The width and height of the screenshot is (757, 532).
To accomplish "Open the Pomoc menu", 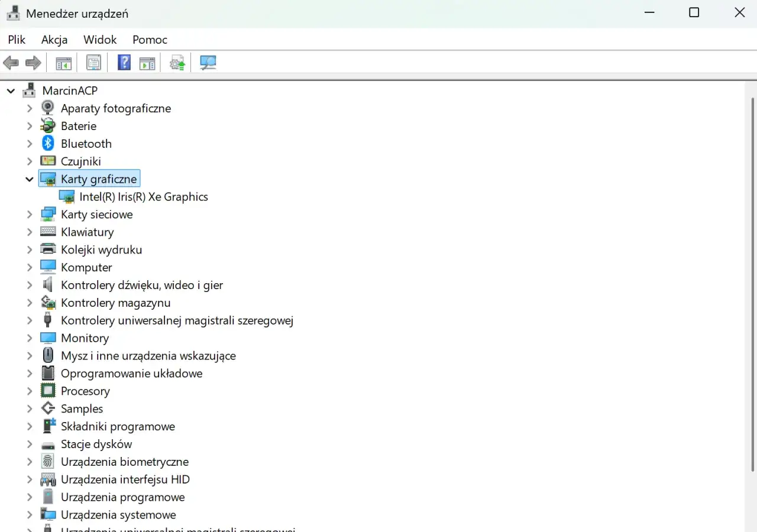I will point(150,40).
